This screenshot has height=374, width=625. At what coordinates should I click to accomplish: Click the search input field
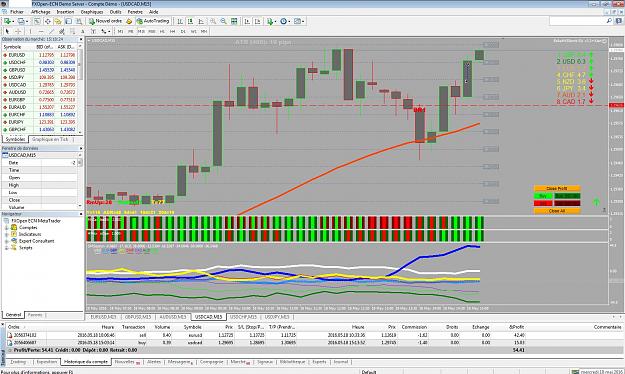577,21
